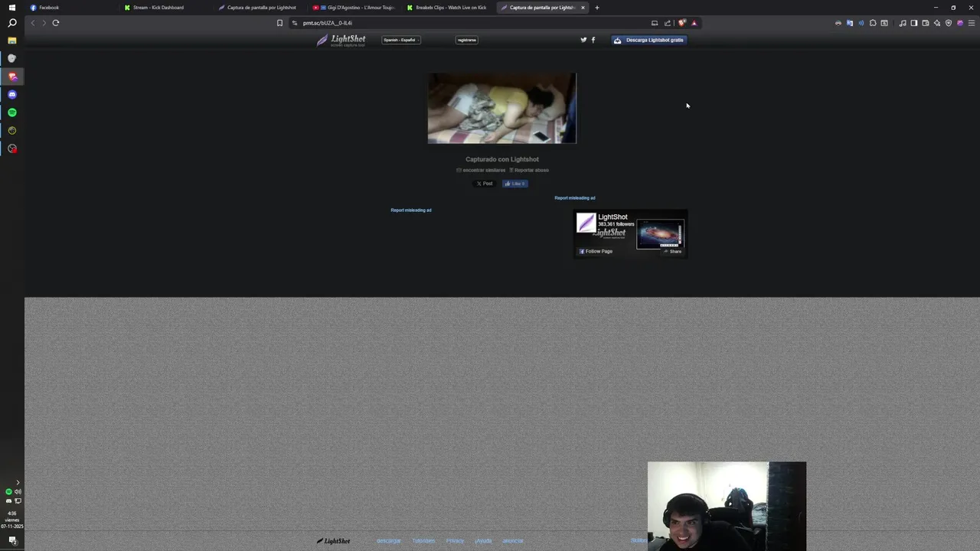The width and height of the screenshot is (980, 551).
Task: Click the Brave Rewards triangle icon
Action: [694, 23]
